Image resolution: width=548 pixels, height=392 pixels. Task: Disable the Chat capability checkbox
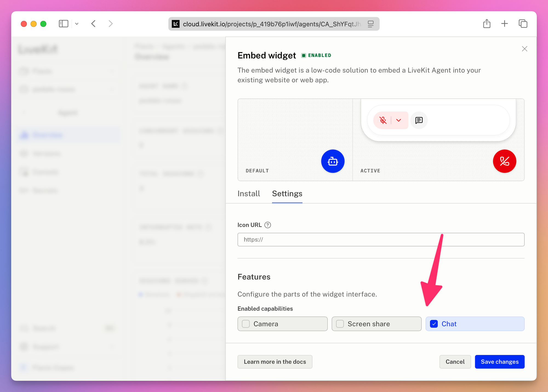(x=434, y=324)
